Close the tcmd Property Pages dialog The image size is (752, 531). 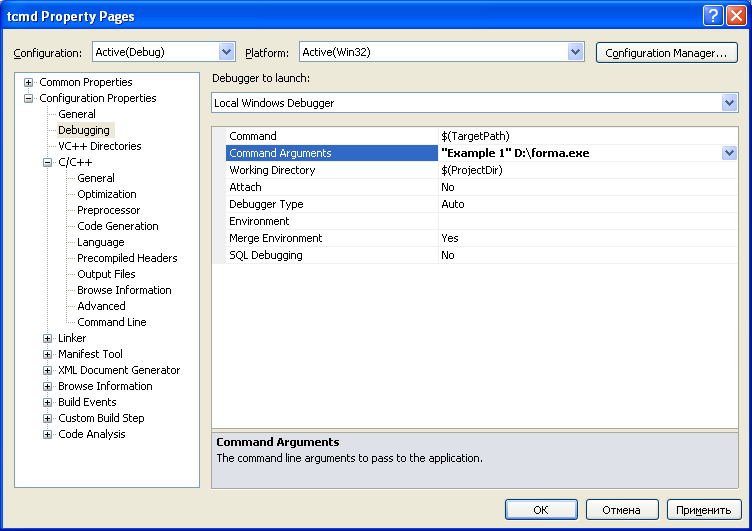(x=736, y=15)
